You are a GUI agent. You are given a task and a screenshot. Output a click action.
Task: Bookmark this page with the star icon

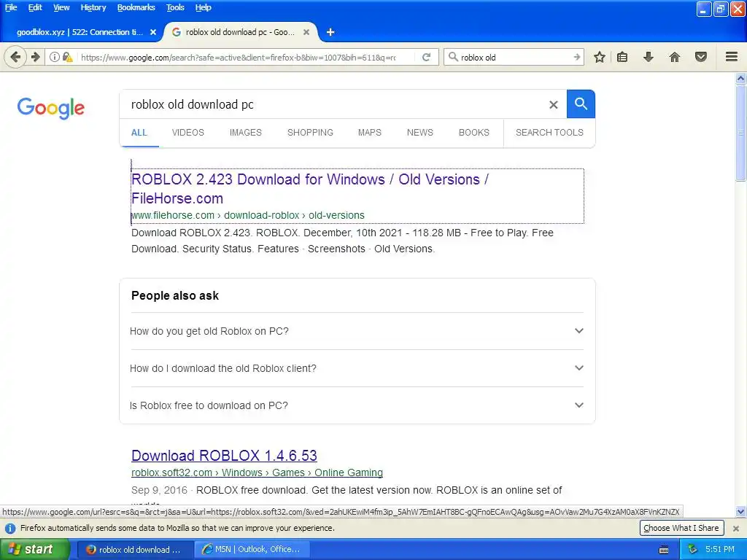click(x=600, y=57)
